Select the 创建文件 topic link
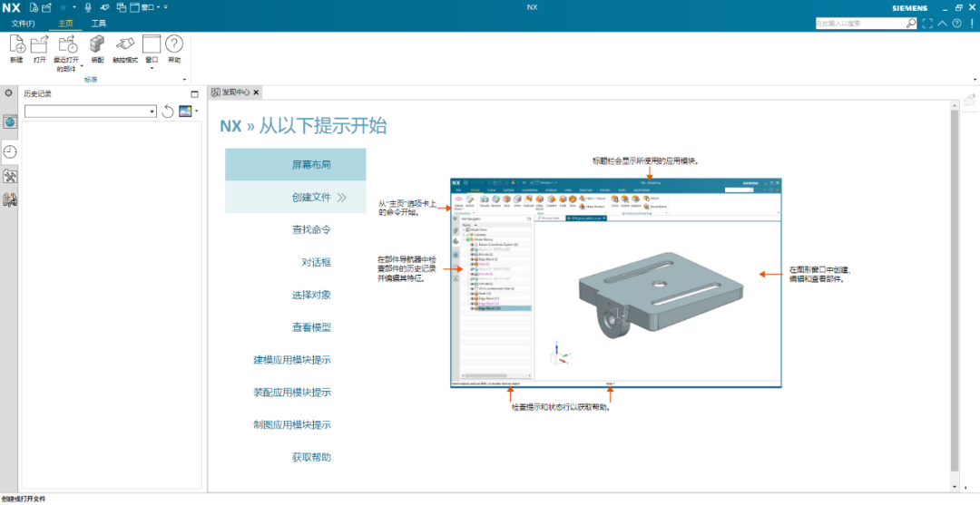 click(311, 197)
